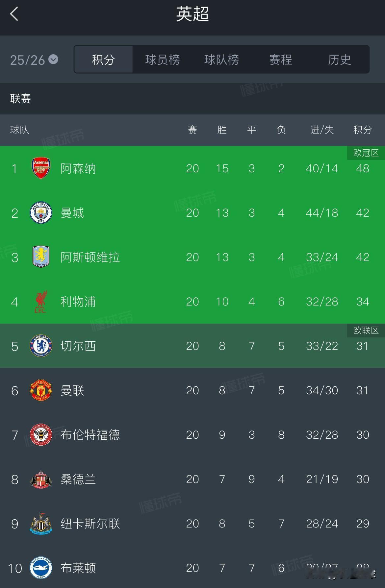This screenshot has width=385, height=588.
Task: Select the Aston Villa crest
Action: pos(41,257)
